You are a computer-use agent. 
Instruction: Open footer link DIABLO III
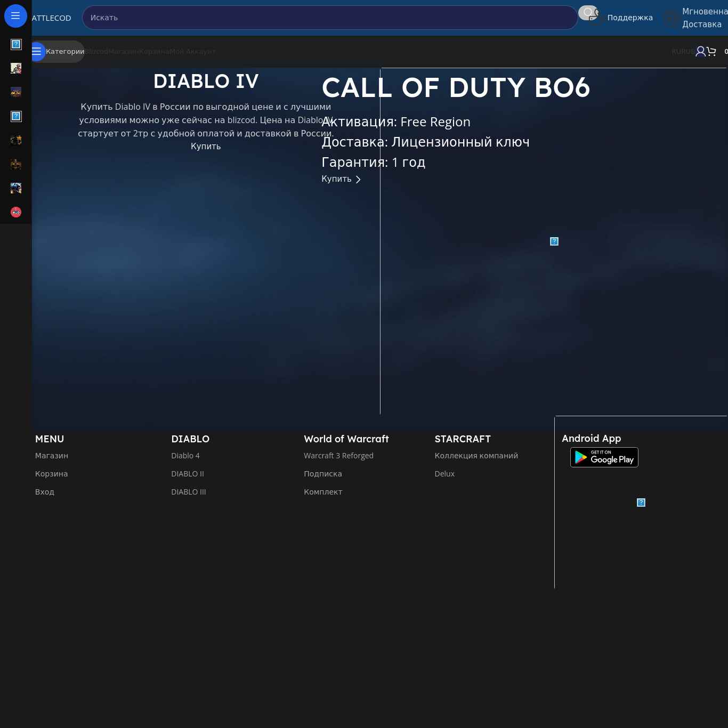click(189, 492)
